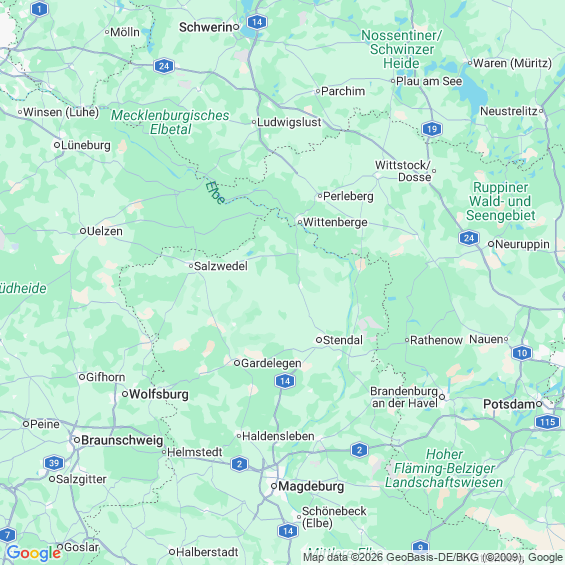Click the Wolfsburg city label
This screenshot has width=565, height=565.
tap(159, 394)
